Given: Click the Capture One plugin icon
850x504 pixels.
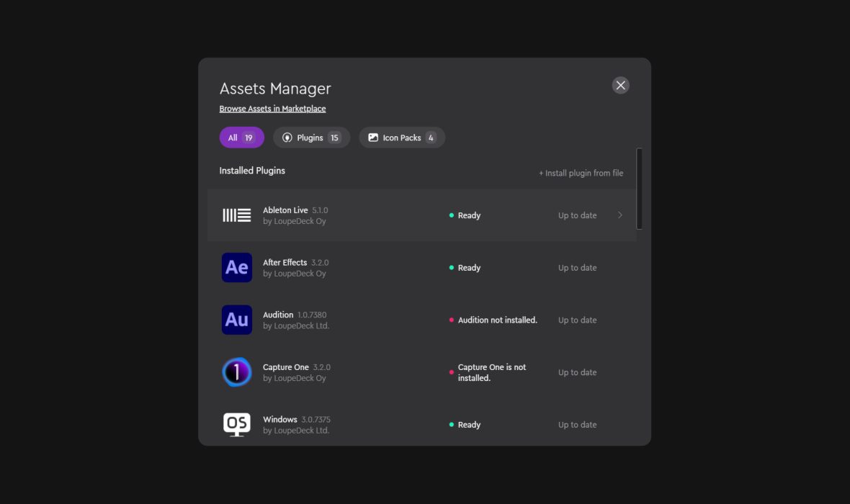Looking at the screenshot, I should 236,372.
